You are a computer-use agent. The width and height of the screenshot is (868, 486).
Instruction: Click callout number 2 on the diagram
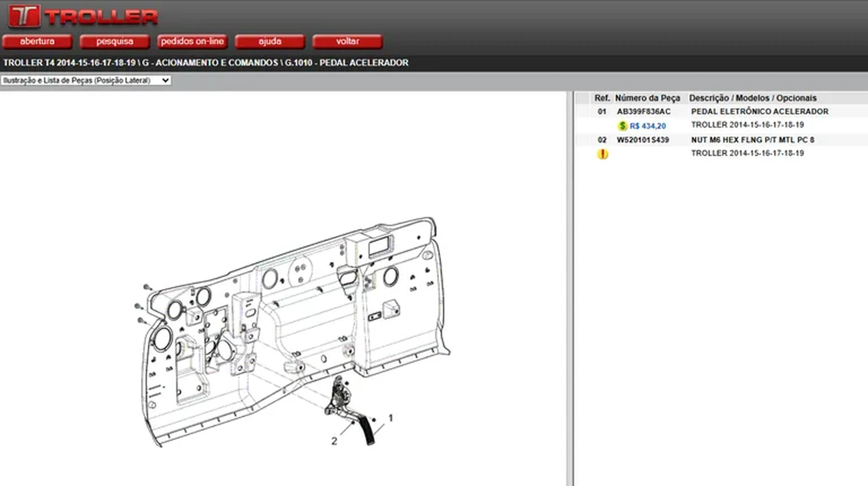pyautogui.click(x=334, y=441)
